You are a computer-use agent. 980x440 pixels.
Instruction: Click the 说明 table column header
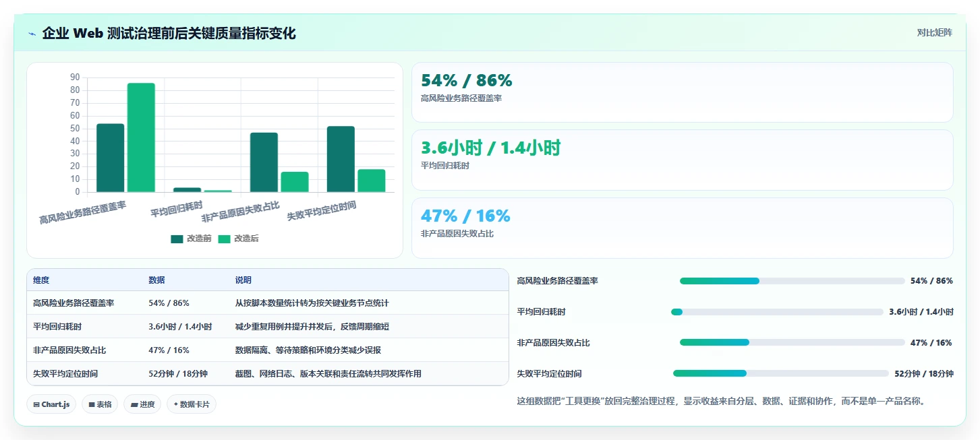tap(243, 280)
